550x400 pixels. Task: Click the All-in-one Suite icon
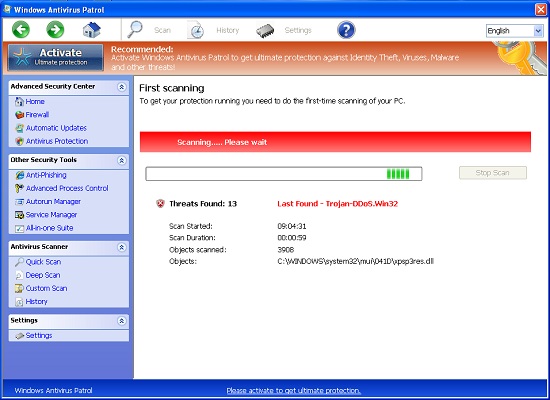(19, 228)
